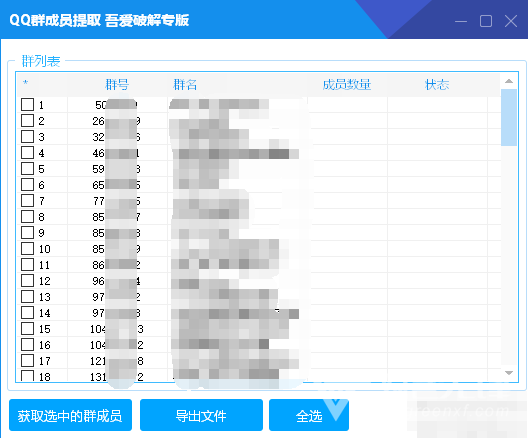Click the 全选 select-all button
The image size is (528, 438).
coord(309,415)
